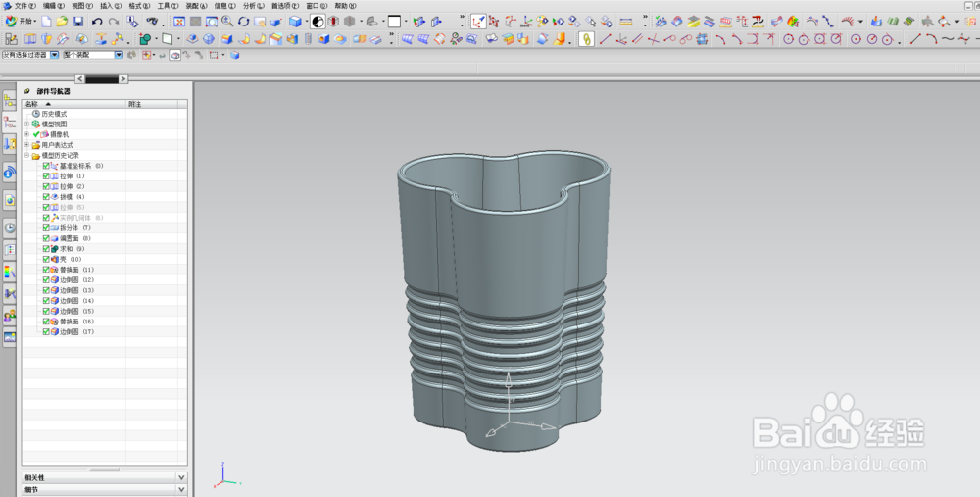Open the Part Navigator sidebar tab
The image size is (980, 497).
coord(9,122)
